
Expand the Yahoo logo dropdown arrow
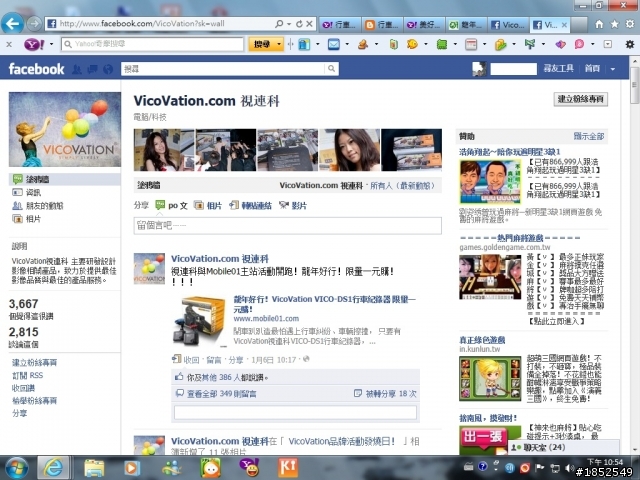51,44
